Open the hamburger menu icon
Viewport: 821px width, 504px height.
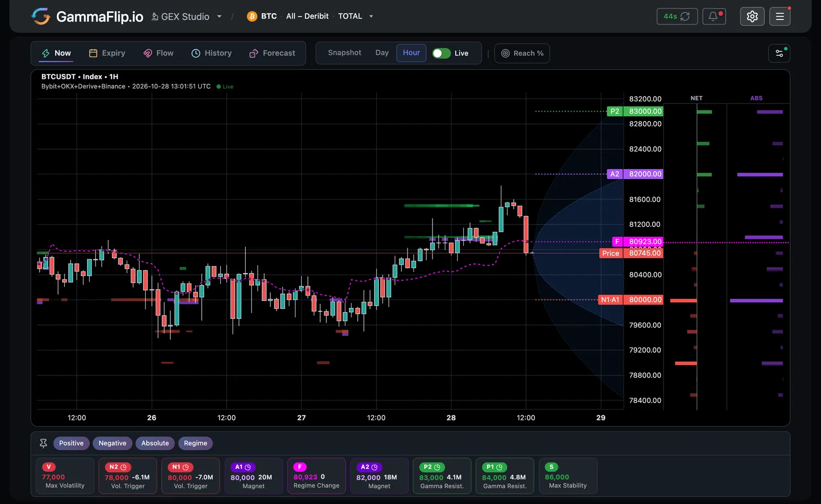coord(780,16)
